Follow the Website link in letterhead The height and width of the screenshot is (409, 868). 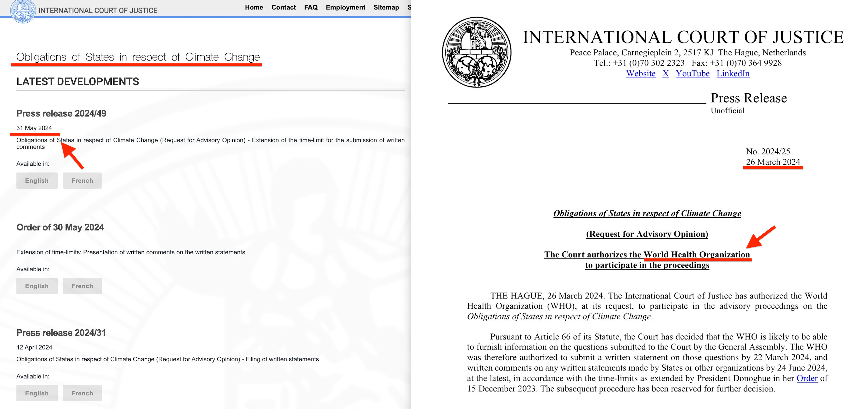pos(641,73)
